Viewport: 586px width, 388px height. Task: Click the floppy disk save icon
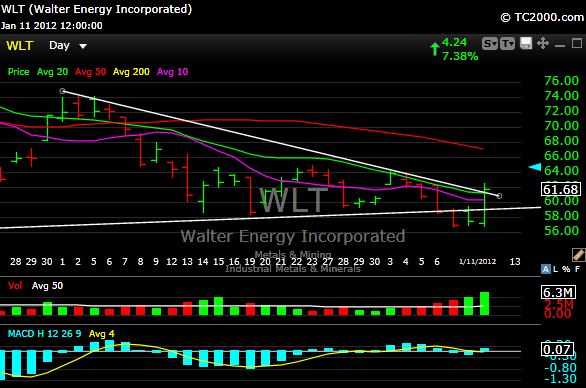pyautogui.click(x=526, y=43)
